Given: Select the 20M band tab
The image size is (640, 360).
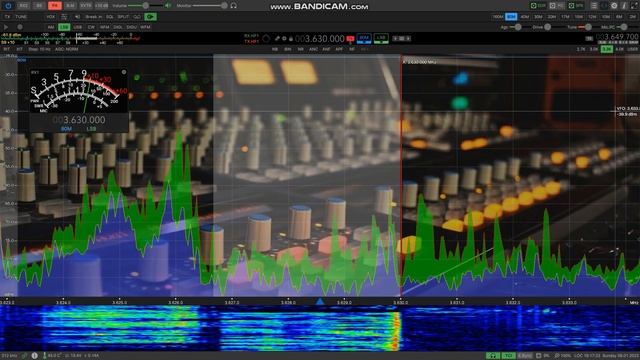Looking at the screenshot, I should point(552,17).
